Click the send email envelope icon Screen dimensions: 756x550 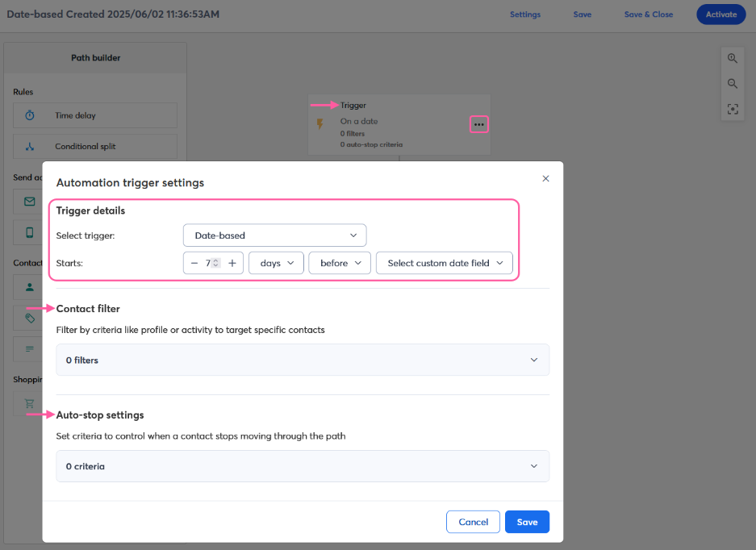coord(30,202)
